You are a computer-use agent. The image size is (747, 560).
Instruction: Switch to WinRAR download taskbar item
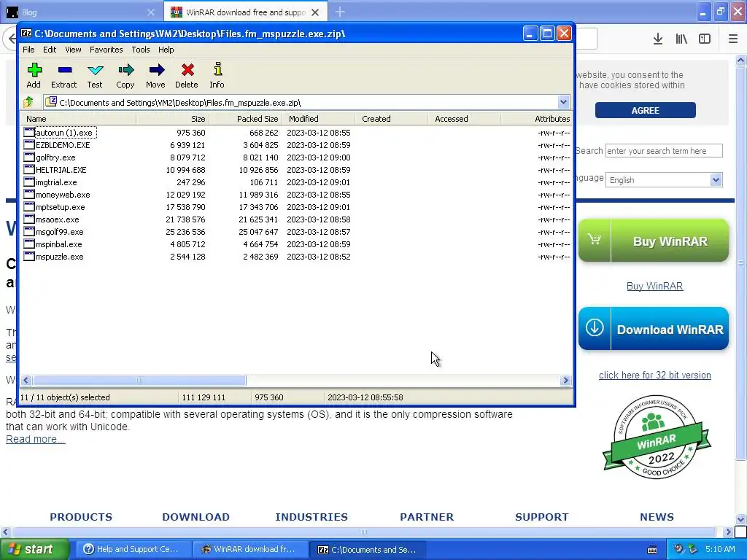click(249, 549)
